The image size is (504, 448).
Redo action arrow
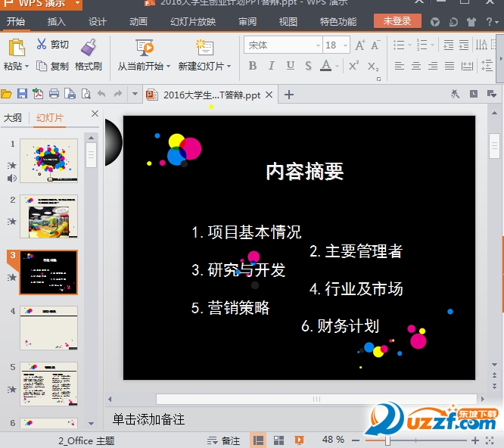coord(118,94)
